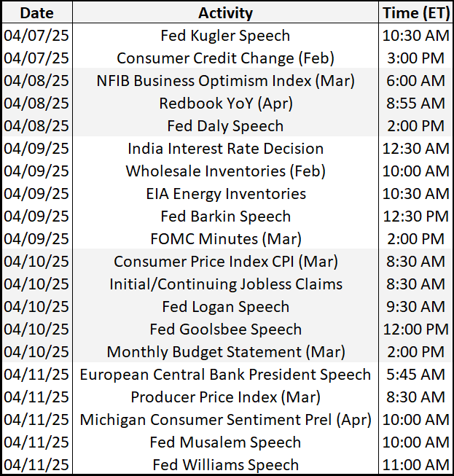Select European Central Bank President Speech cell
This screenshot has width=454, height=476.
tap(225, 374)
